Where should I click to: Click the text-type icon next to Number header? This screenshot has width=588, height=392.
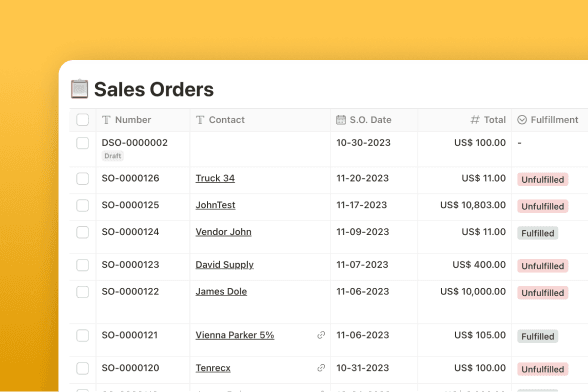(106, 120)
